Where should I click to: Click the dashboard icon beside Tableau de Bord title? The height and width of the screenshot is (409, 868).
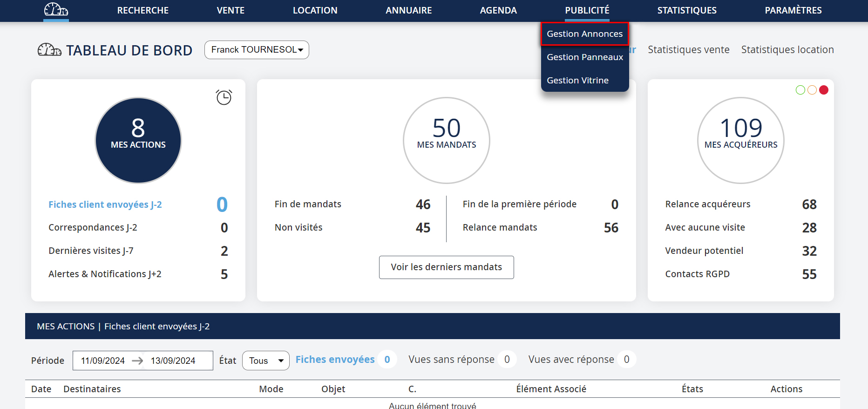coord(49,50)
